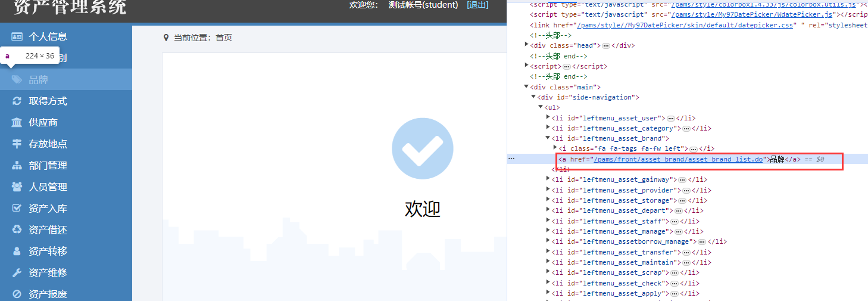Open the 人员管理 page
This screenshot has height=301, width=868.
click(x=48, y=187)
